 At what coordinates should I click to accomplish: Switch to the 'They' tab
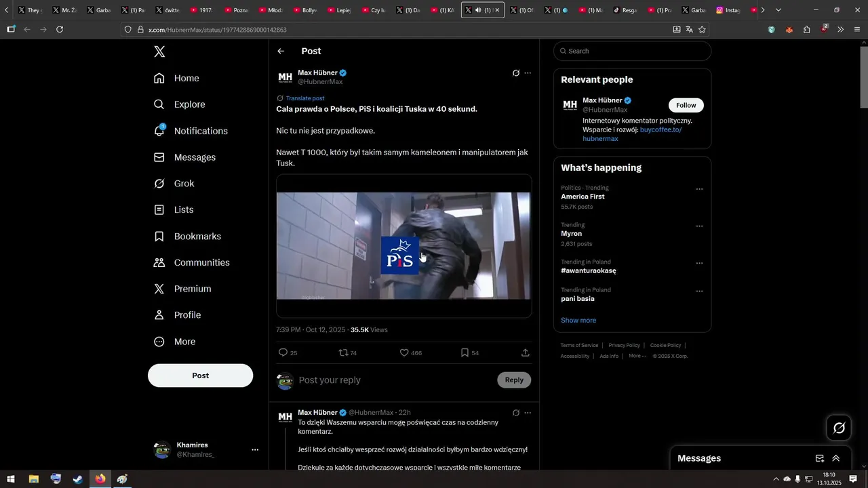click(30, 10)
